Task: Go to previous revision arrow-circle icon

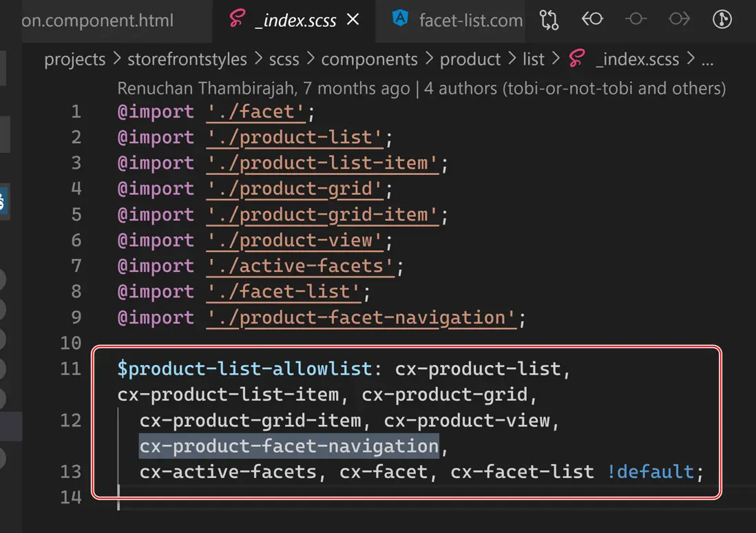Action: (x=592, y=19)
